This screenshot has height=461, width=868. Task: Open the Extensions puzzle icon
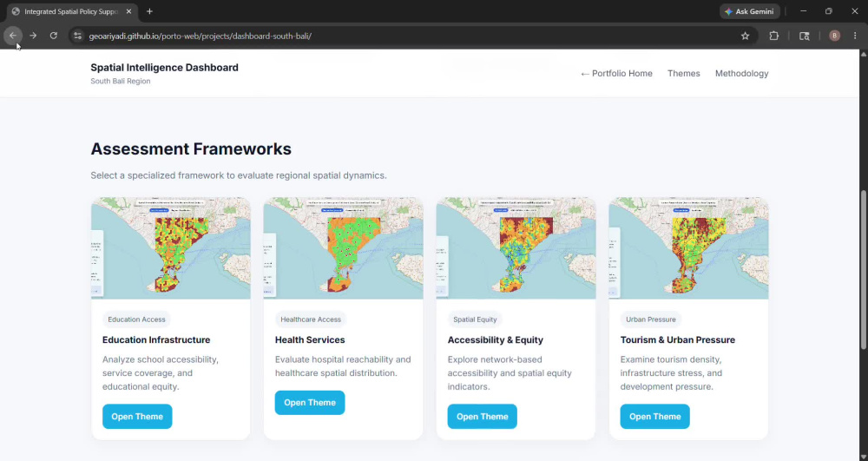pyautogui.click(x=774, y=36)
